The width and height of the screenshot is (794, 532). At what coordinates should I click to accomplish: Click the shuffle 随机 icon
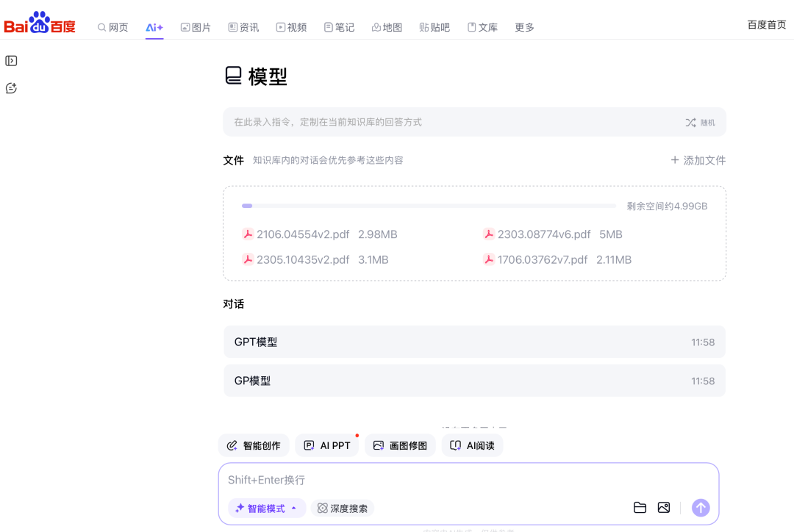click(x=690, y=123)
